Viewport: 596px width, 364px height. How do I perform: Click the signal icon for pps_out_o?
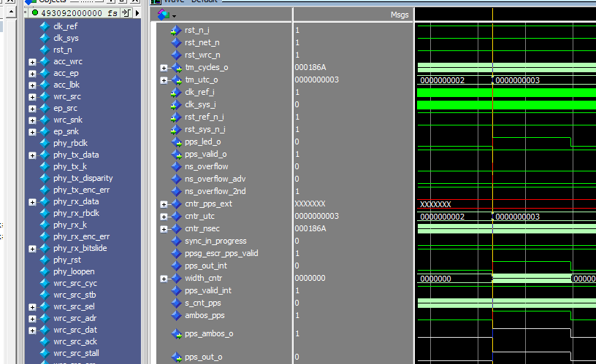[x=176, y=357]
